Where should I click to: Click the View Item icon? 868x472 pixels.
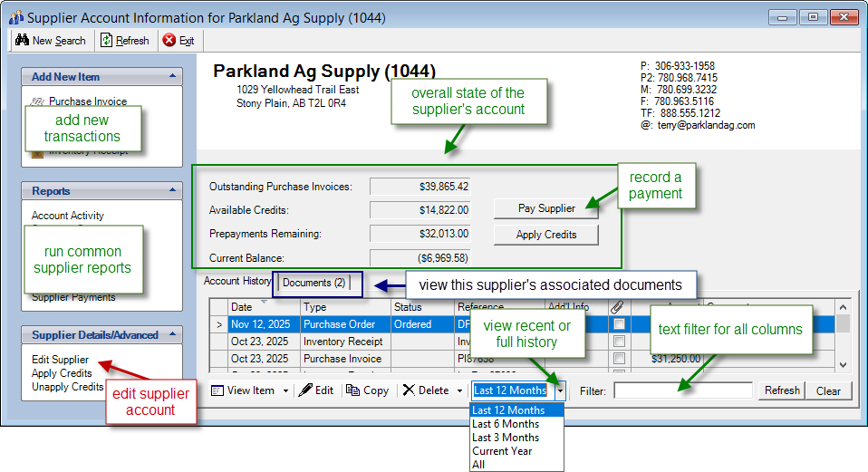click(217, 390)
